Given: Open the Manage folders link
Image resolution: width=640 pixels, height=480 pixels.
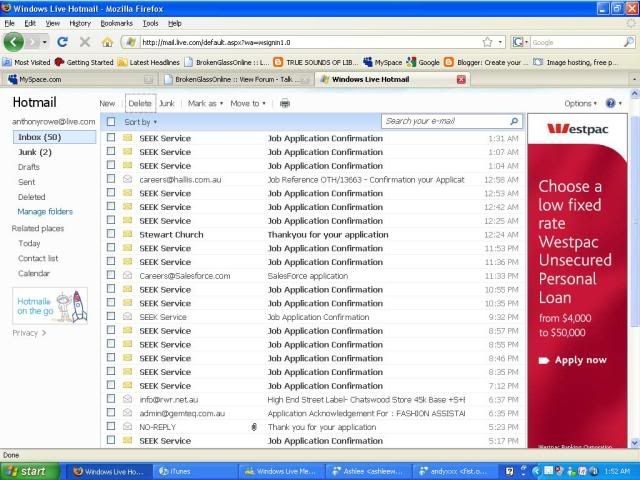Looking at the screenshot, I should point(45,211).
